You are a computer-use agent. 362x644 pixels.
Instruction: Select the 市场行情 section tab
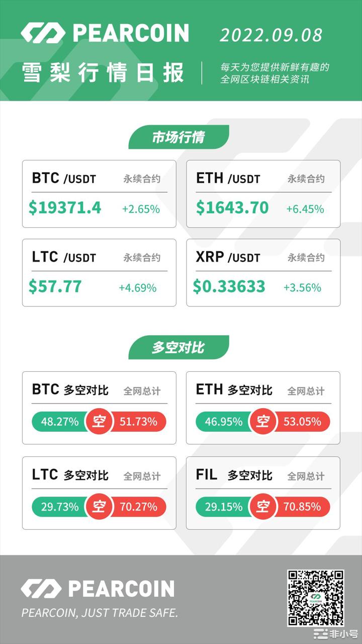click(178, 137)
